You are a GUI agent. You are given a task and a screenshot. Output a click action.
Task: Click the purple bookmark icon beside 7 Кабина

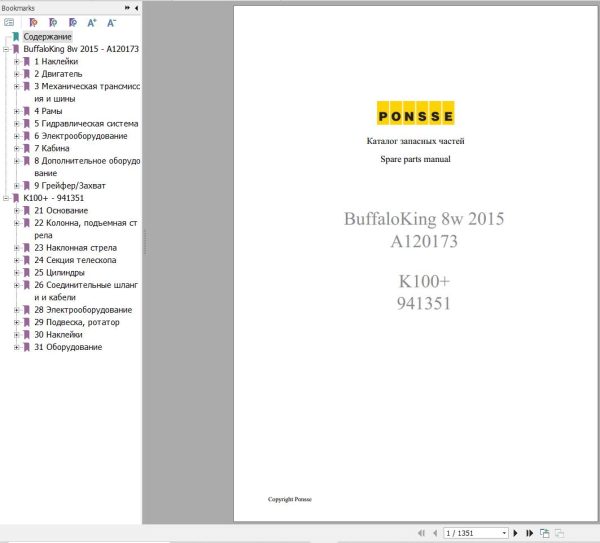[26, 148]
